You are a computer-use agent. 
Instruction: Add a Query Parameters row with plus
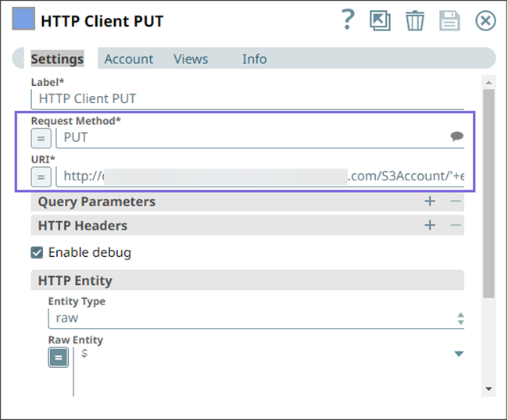point(430,201)
